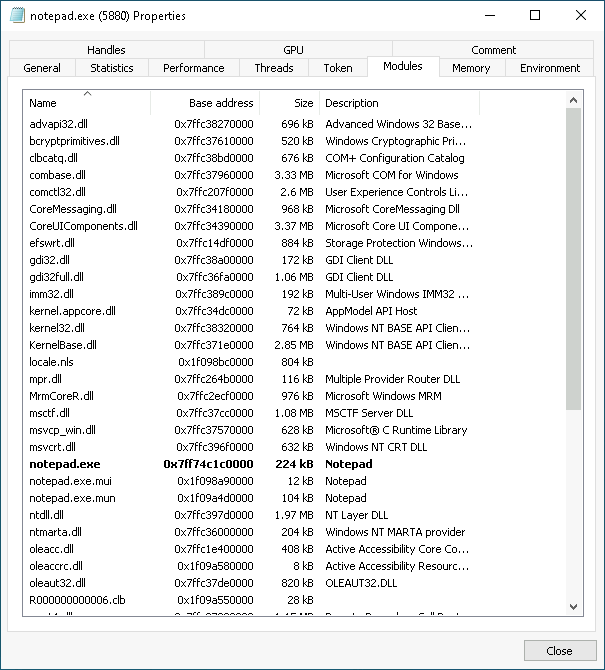Sort modules by Name column header
Screen dimensions: 605x670
point(86,103)
